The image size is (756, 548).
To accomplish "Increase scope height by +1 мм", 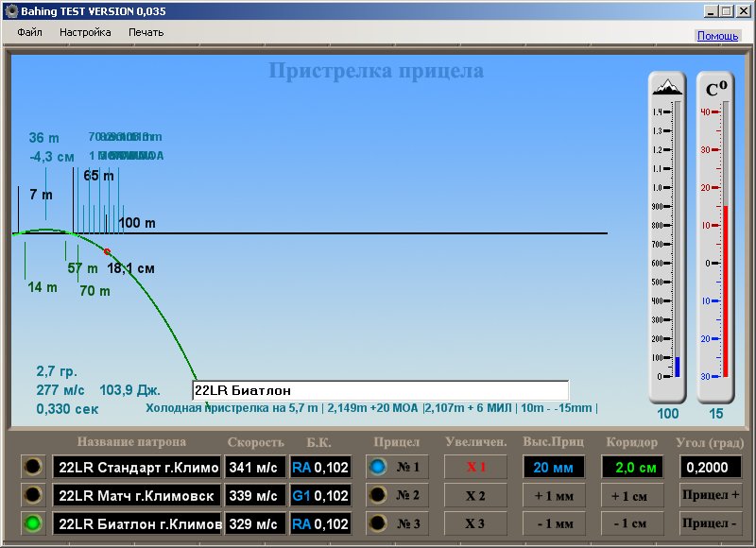I will [554, 495].
